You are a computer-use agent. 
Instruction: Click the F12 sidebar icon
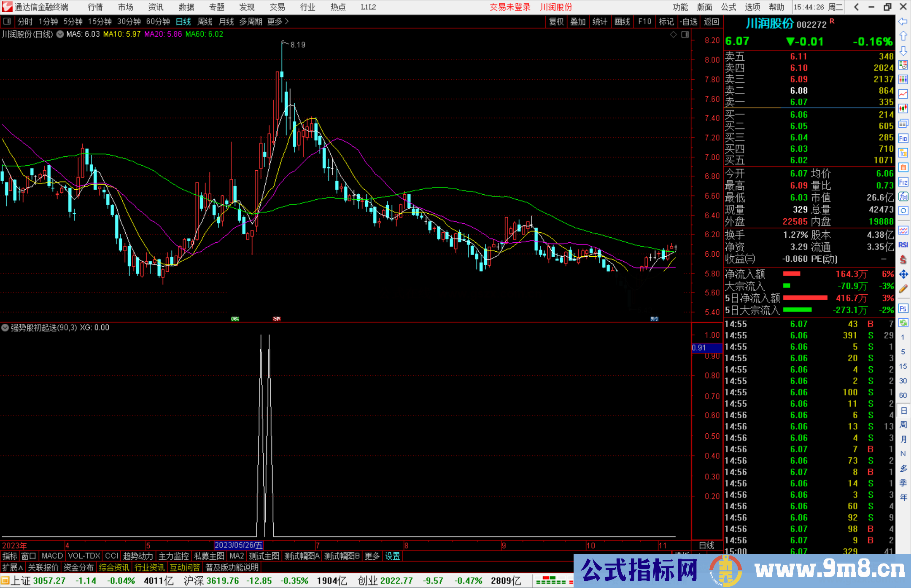coord(903,182)
